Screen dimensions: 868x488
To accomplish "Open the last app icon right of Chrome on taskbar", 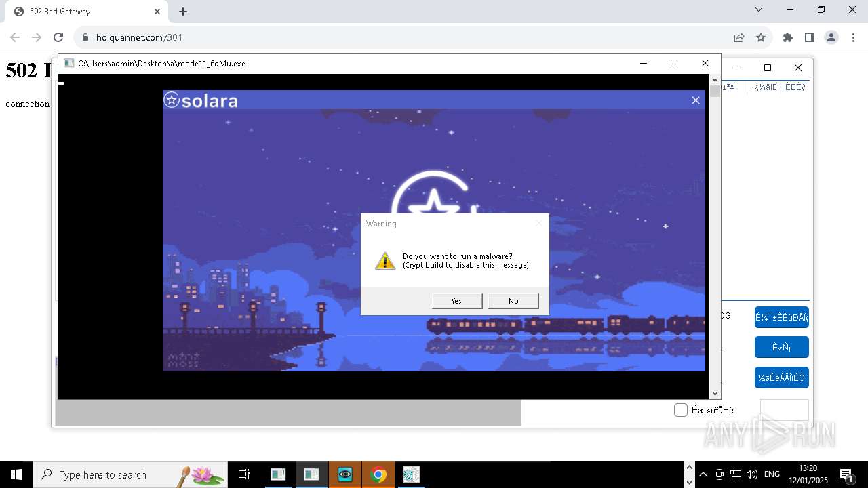I will coord(412,474).
